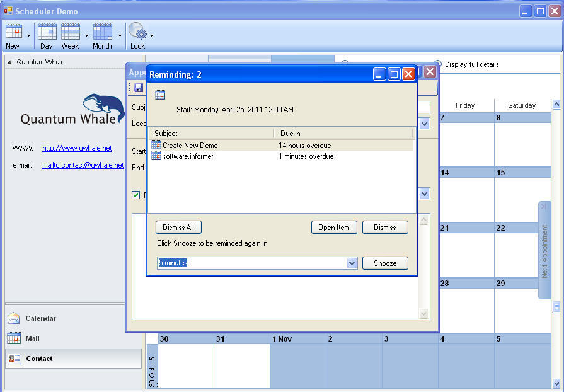Select the day 31 header cell
The height and width of the screenshot is (392, 564).
coord(242,339)
